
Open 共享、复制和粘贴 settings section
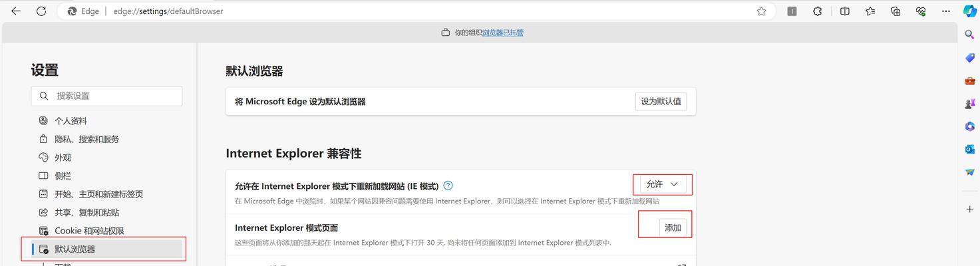pyautogui.click(x=87, y=212)
